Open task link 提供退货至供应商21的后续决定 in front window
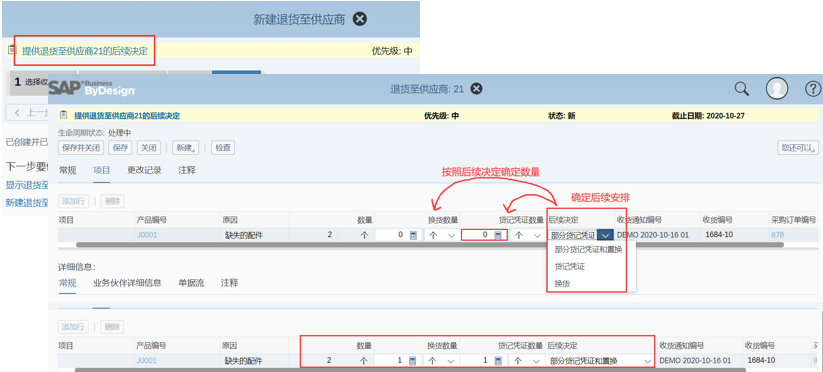The image size is (823, 372). pyautogui.click(x=126, y=116)
